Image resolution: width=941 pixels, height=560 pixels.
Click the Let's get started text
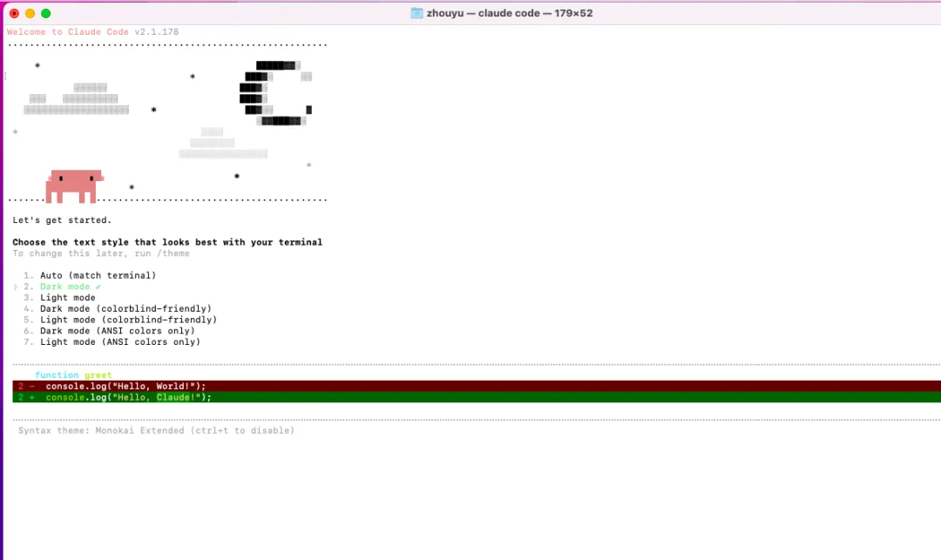pos(62,220)
